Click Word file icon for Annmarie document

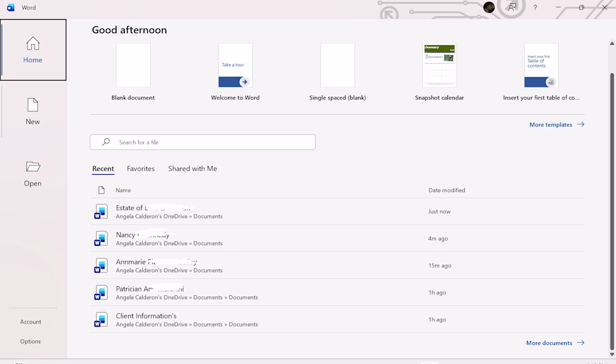[x=101, y=265]
